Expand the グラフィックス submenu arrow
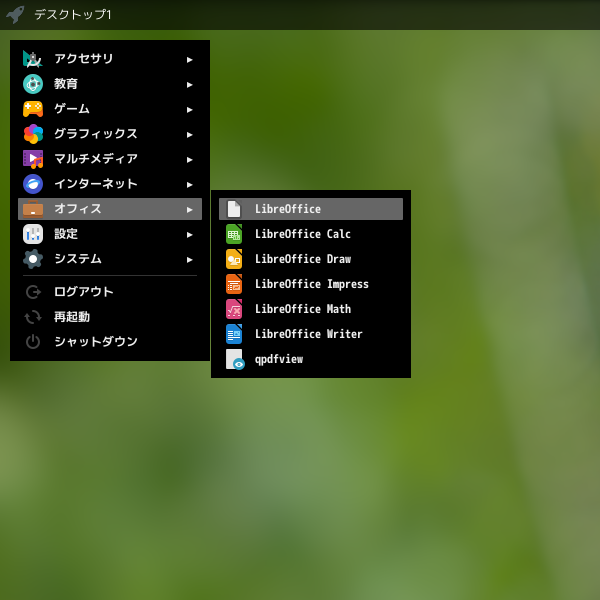The image size is (600, 600). 189,135
